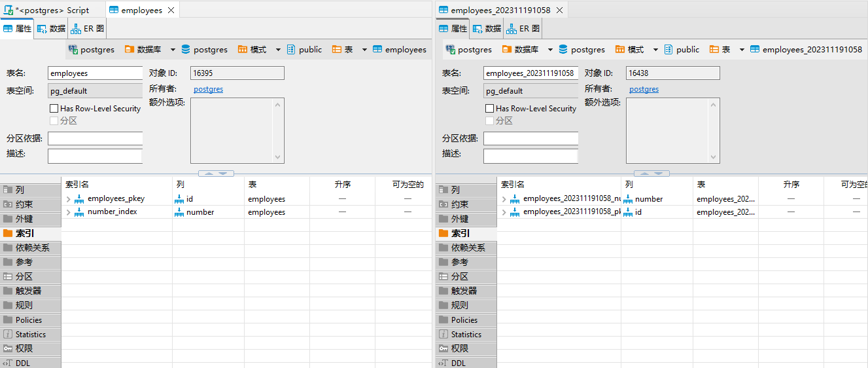Click 分区依据 field in employees panel
The image size is (868, 368).
(x=95, y=139)
